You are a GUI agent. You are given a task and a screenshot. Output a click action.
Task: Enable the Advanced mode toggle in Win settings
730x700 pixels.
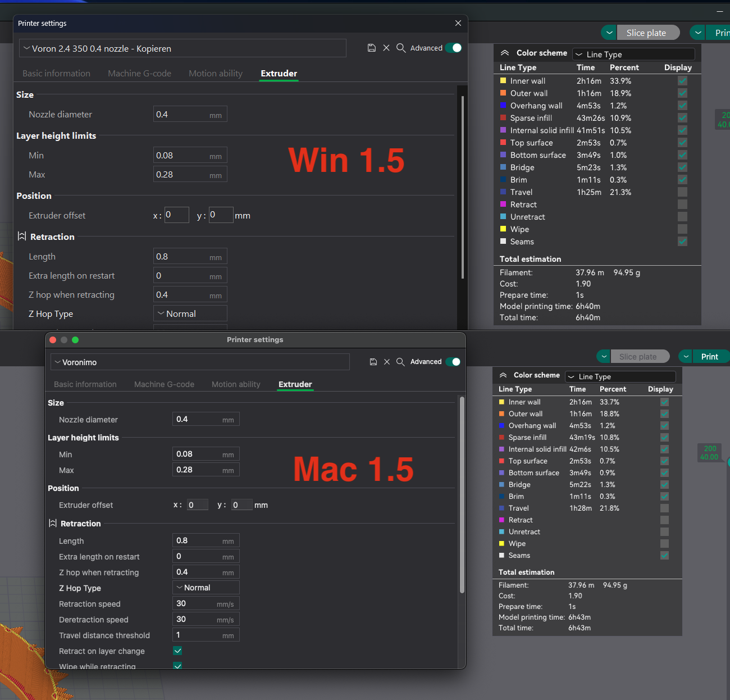[x=453, y=48]
